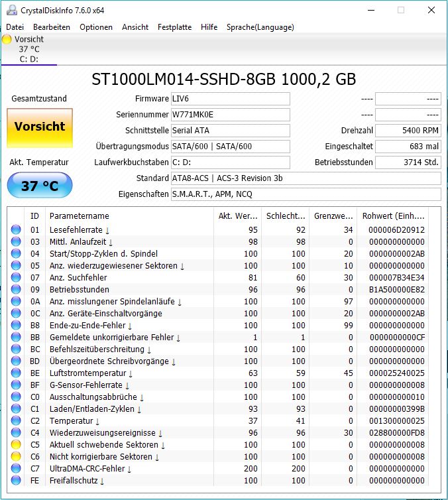Image resolution: width=448 pixels, height=500 pixels.
Task: Click the Seriennummer field W771MK0E
Action: point(231,115)
